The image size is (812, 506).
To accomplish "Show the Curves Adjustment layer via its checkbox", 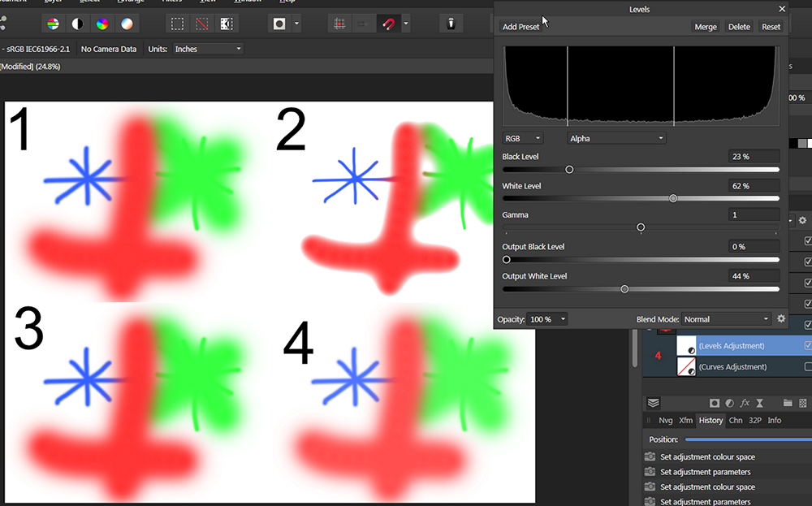I will (808, 366).
